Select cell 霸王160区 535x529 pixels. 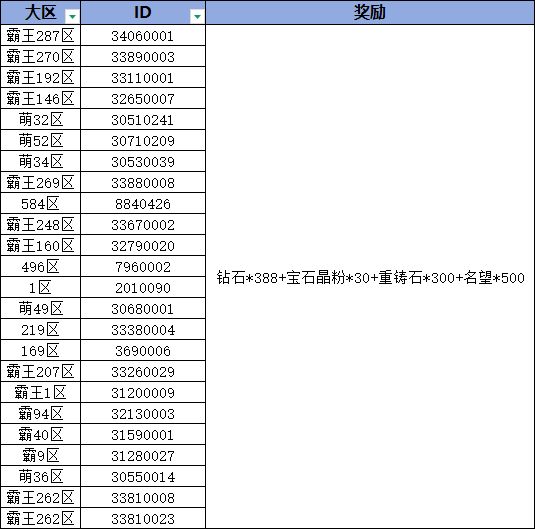(41, 245)
